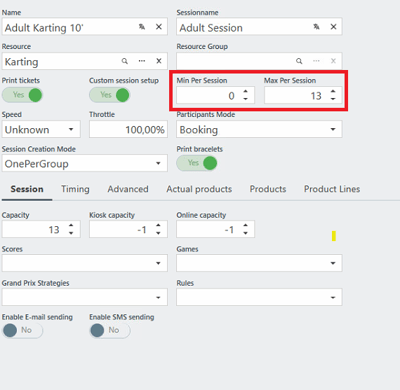Increase Max Per Session value

(x=333, y=92)
